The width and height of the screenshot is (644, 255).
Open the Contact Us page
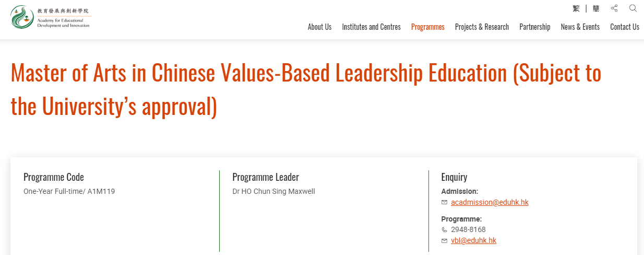pyautogui.click(x=625, y=27)
